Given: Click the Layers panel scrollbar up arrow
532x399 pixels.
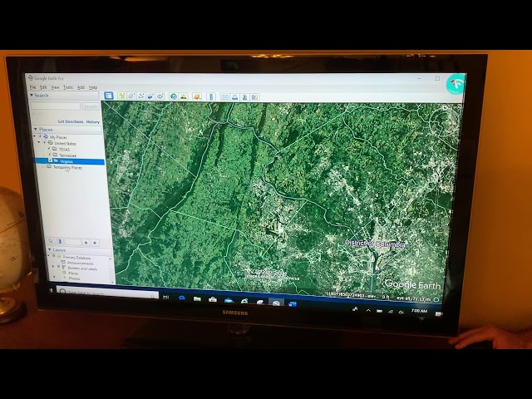Looking at the screenshot, I should (111, 259).
